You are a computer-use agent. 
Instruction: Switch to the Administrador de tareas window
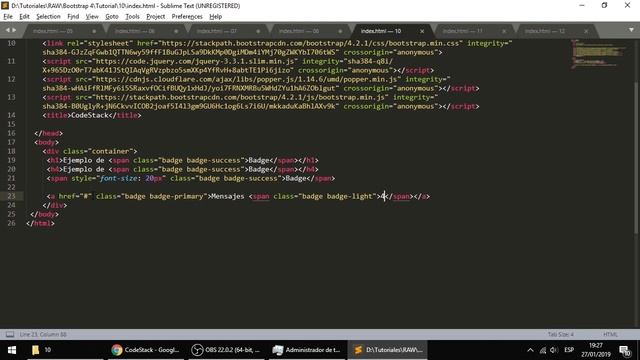click(x=307, y=350)
